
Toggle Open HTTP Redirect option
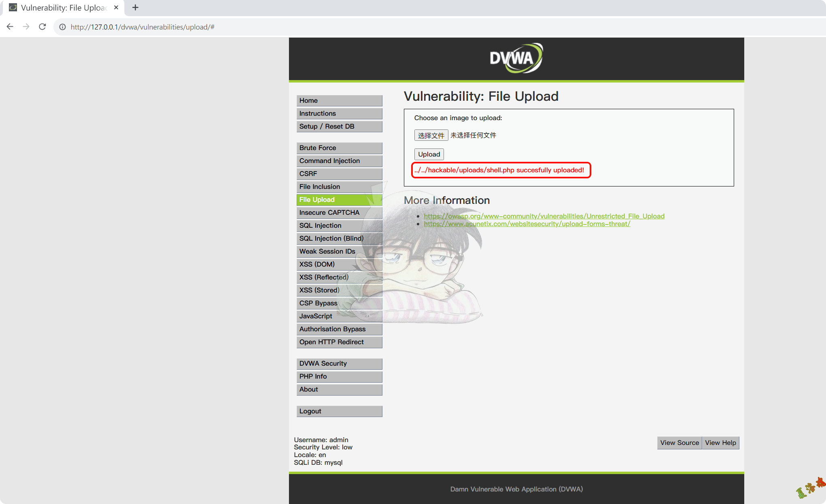332,342
